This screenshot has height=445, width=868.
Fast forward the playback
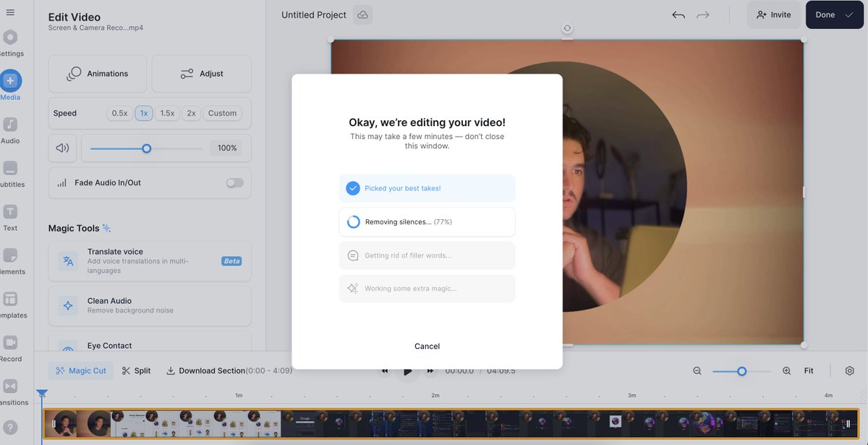coord(430,370)
